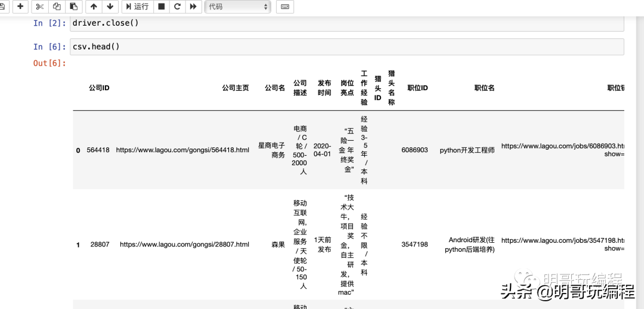
Task: Click job ID 3547198 cell
Action: (415, 245)
